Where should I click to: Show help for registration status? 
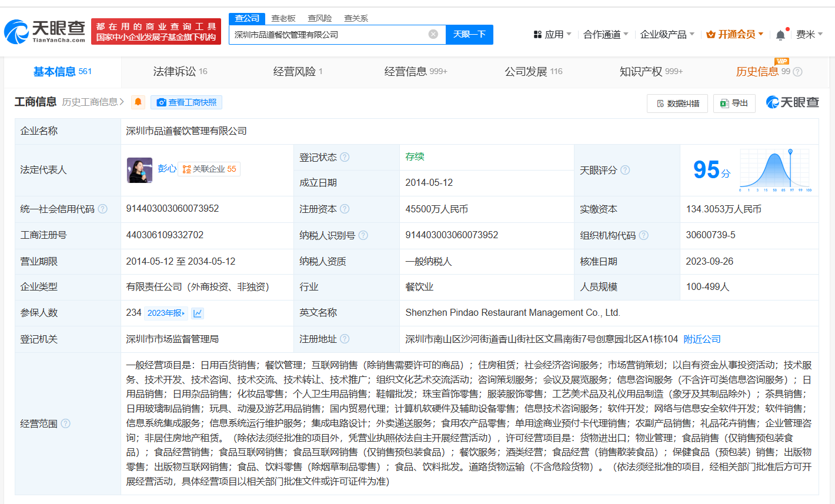coord(345,158)
